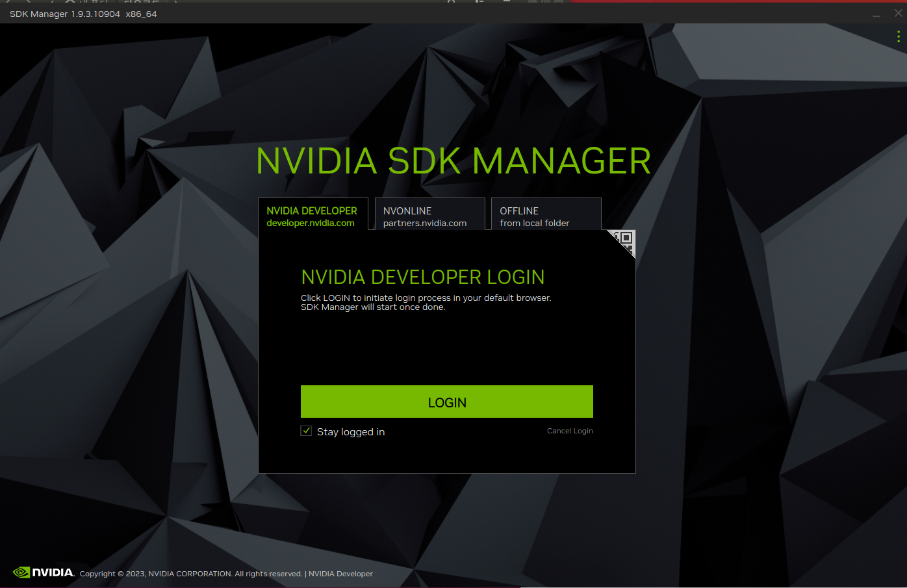Switch to QR code login
Viewport: 907px width, 588px height.
click(624, 240)
